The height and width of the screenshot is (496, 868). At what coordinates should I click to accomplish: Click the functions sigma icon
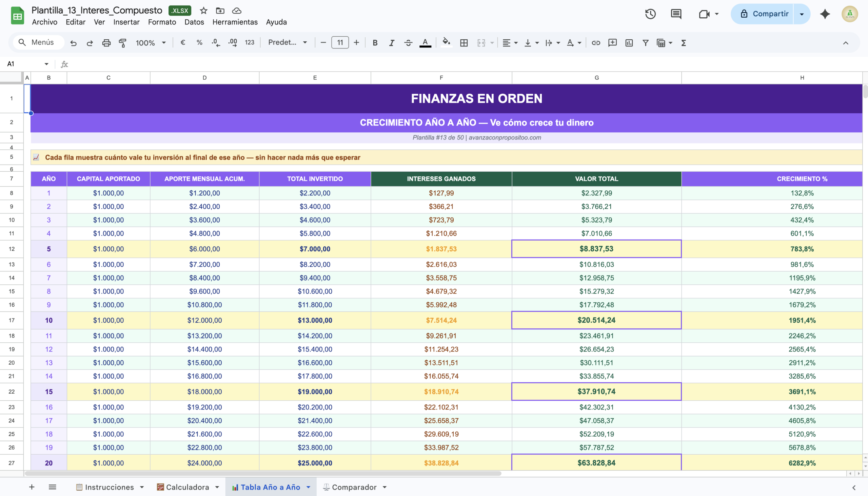(x=683, y=43)
